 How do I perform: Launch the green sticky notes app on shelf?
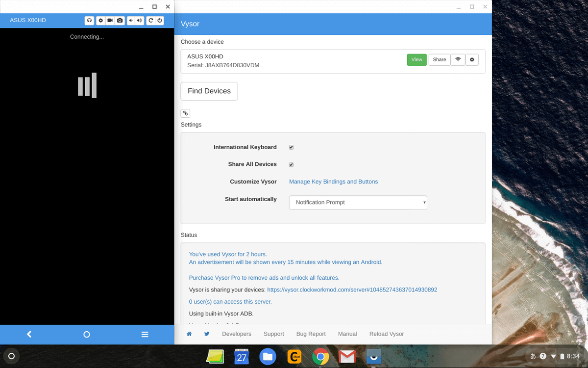click(215, 356)
